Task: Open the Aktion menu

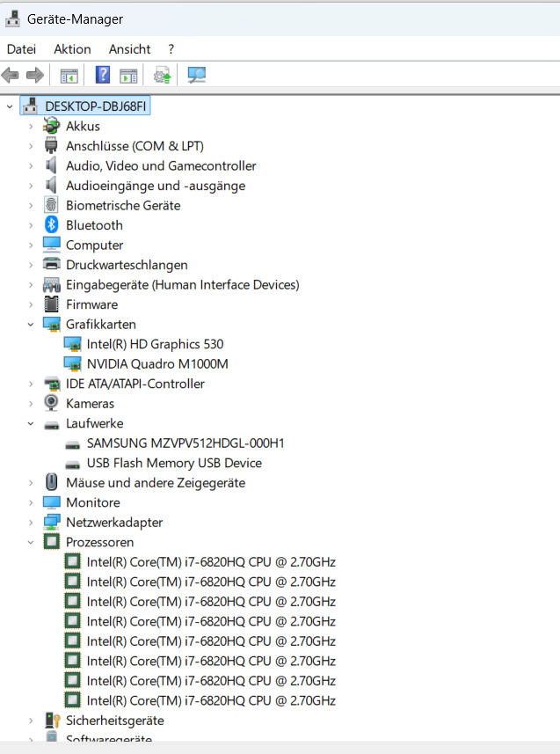Action: coord(72,49)
